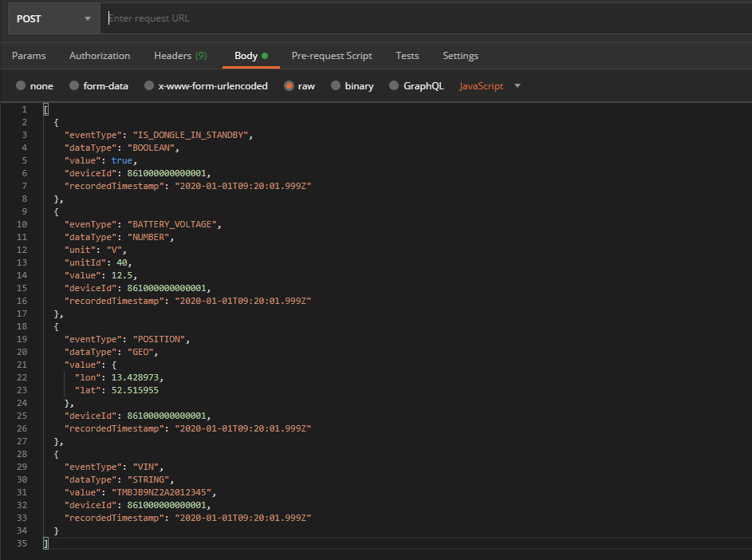This screenshot has height=560, width=752.
Task: Open the Authorization tab
Action: click(x=100, y=56)
